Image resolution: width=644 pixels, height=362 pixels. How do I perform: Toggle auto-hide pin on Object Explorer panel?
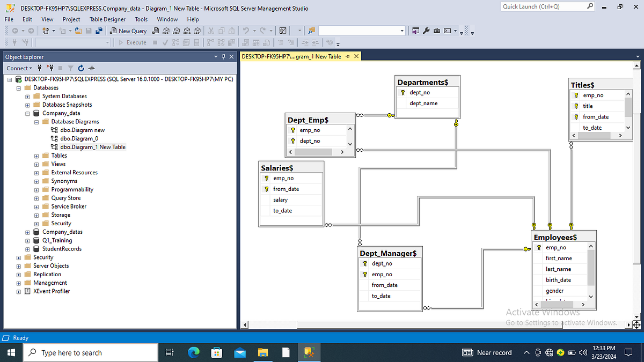click(x=223, y=57)
